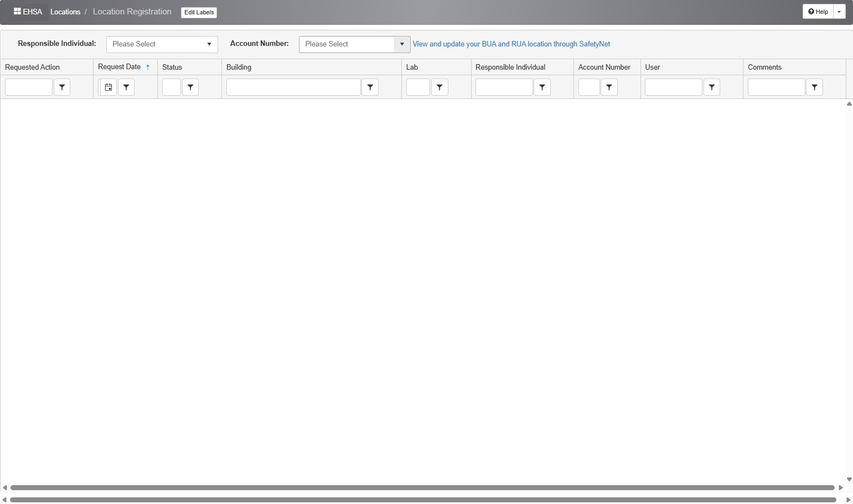853x504 pixels.
Task: Sort by User column header
Action: point(653,67)
